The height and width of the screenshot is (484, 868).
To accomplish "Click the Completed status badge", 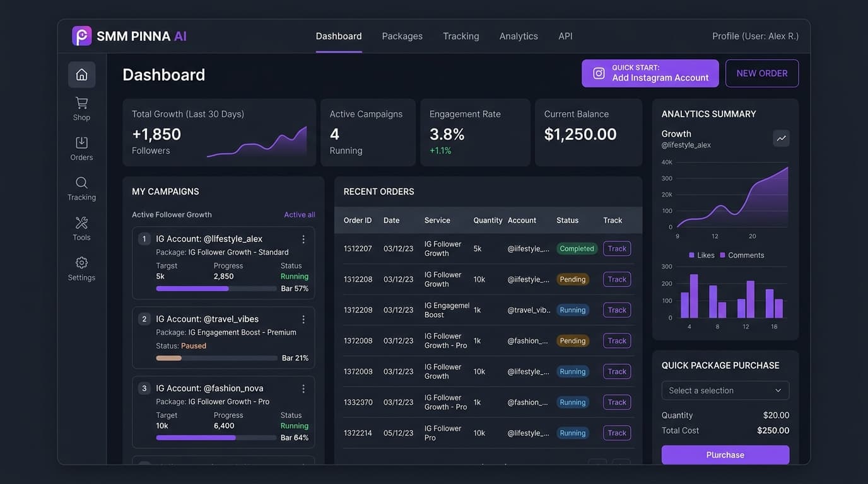I will tap(577, 249).
